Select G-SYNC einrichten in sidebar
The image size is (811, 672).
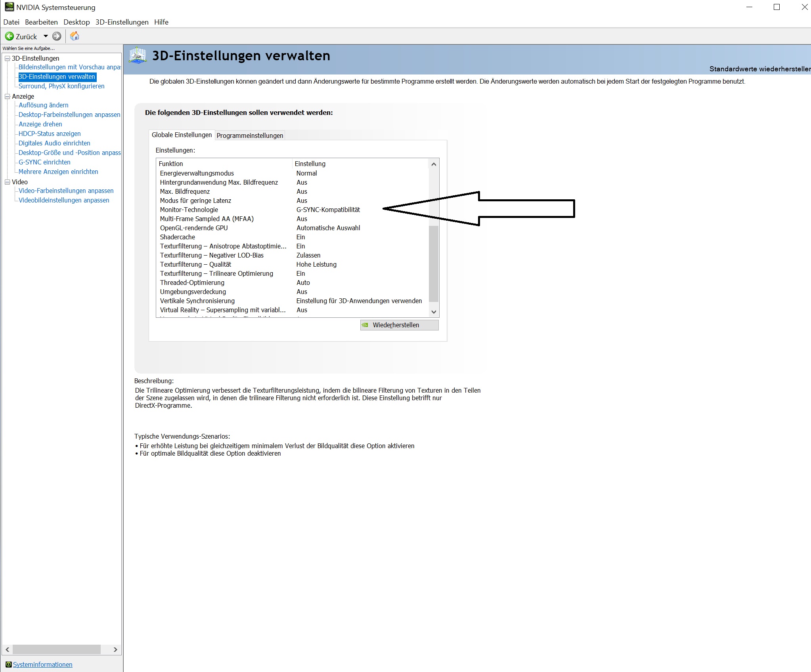(44, 162)
